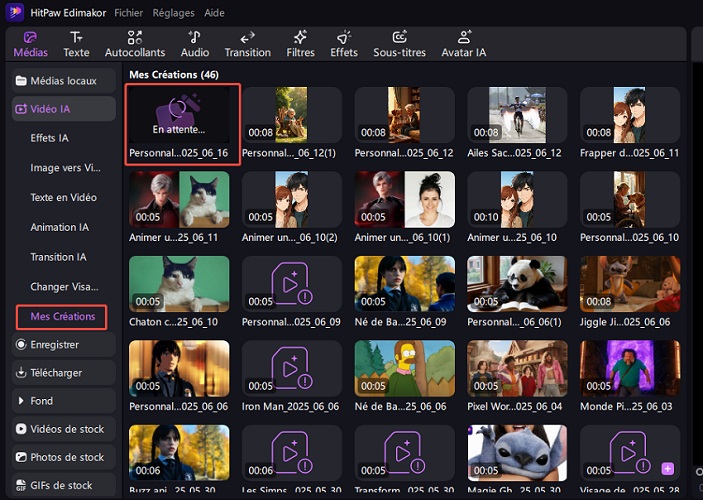Select Animation IA in sidebar

(x=60, y=227)
